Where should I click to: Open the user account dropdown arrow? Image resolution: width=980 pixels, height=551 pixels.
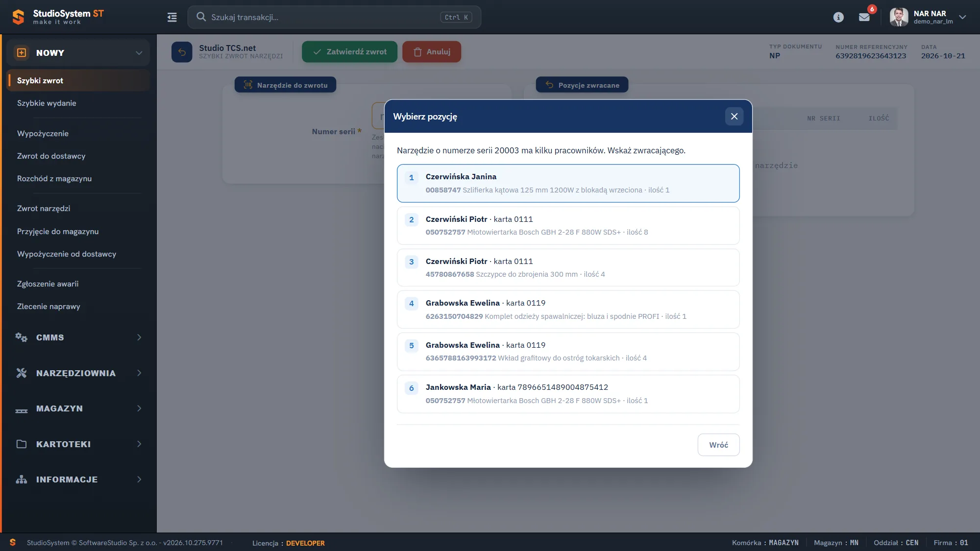[963, 17]
